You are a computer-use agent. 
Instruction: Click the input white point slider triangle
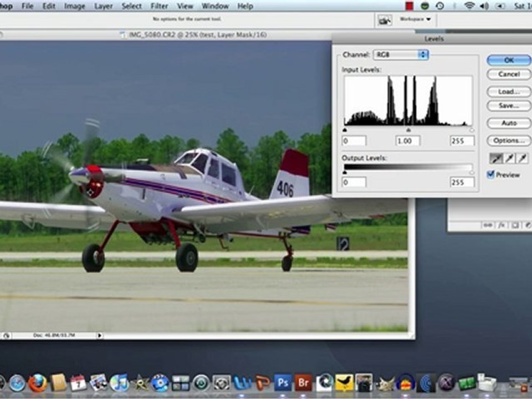472,130
